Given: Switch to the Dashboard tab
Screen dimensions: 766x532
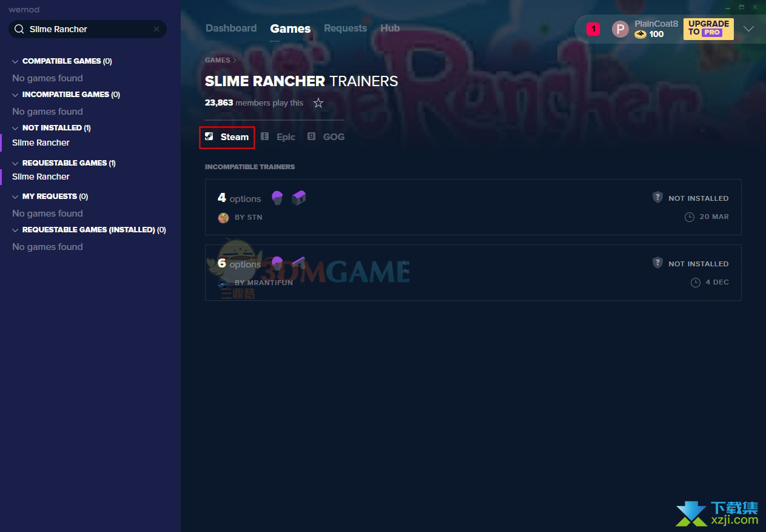Looking at the screenshot, I should (x=231, y=29).
